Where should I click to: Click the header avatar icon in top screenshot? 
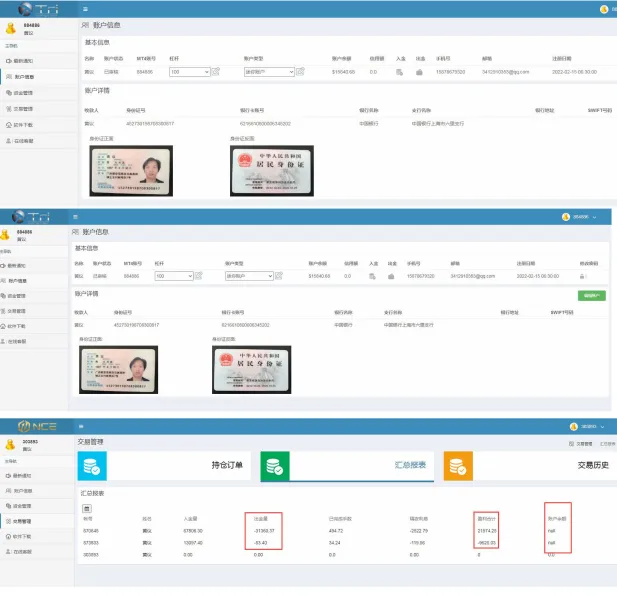604,9
